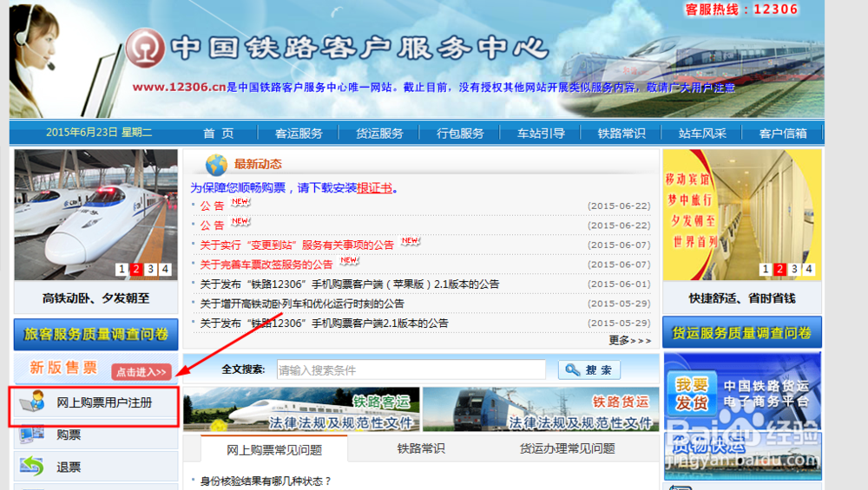Screen dimensions: 868x490
Task: Click the 搜索 button
Action: (589, 370)
